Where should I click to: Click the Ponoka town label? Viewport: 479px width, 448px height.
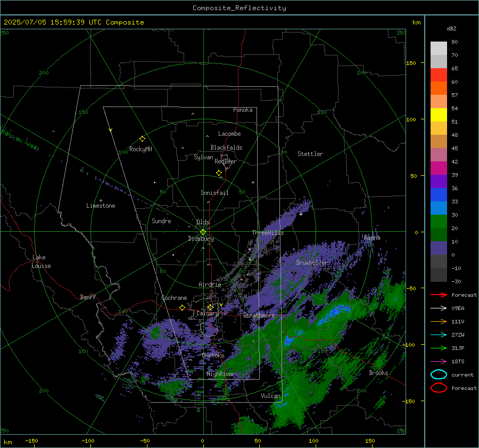243,110
